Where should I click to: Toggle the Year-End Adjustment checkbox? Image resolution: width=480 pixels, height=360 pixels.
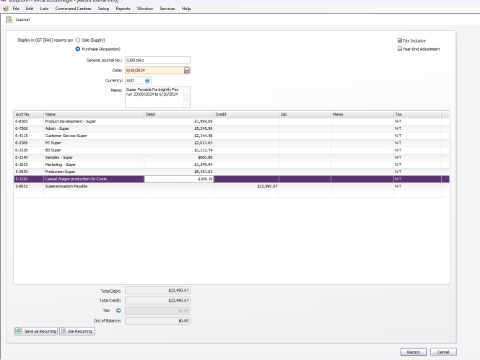pos(400,49)
